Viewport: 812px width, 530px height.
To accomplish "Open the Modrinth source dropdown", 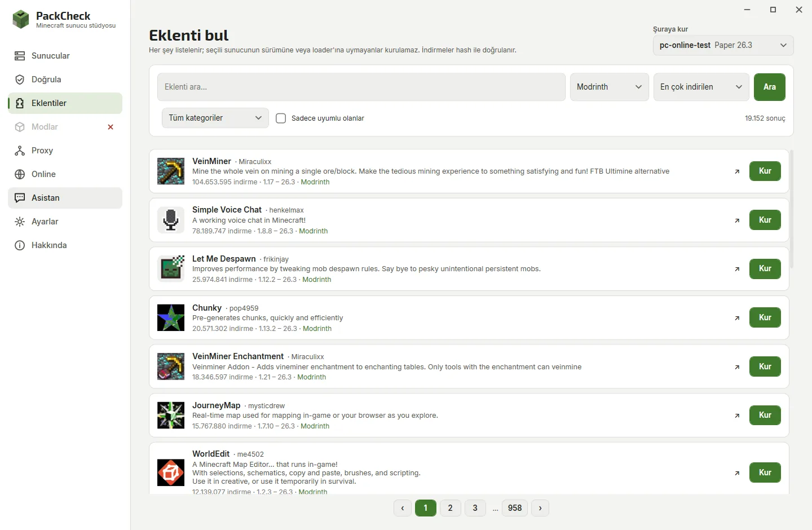I will tap(610, 87).
